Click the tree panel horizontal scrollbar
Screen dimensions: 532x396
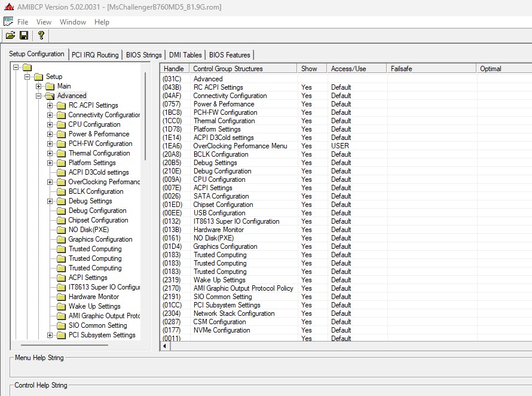(65, 345)
